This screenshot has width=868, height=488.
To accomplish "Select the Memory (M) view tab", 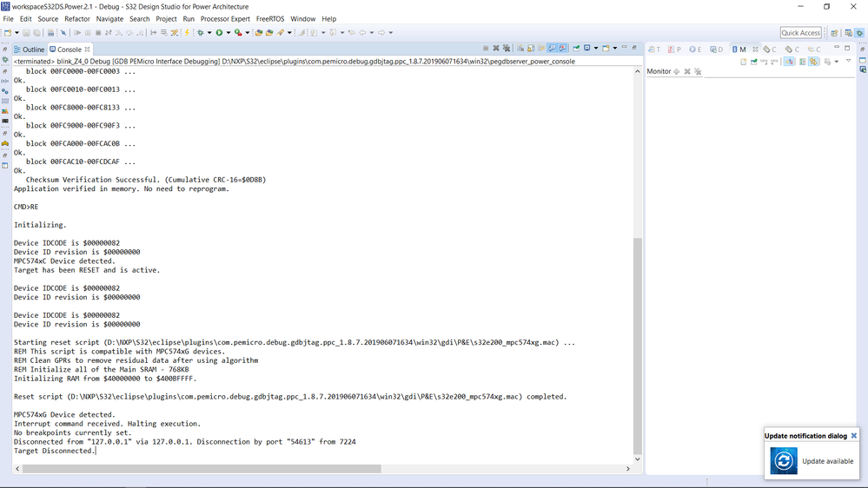I will 739,49.
